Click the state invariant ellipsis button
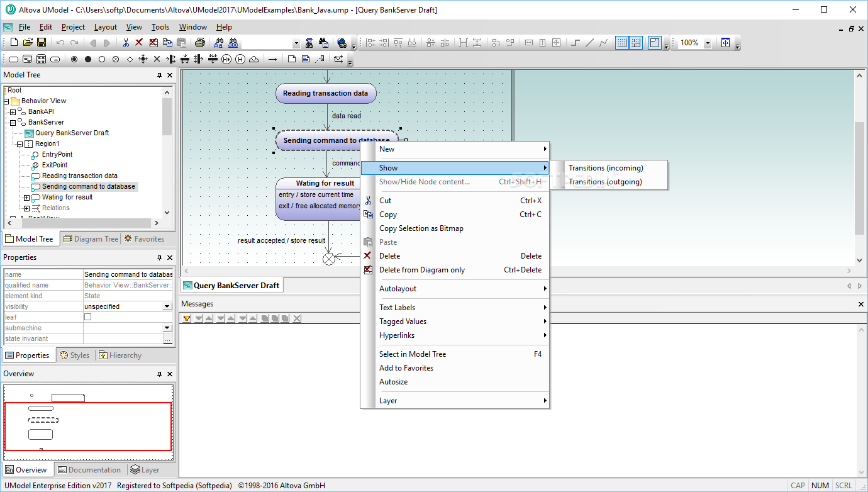This screenshot has width=868, height=492. (167, 339)
